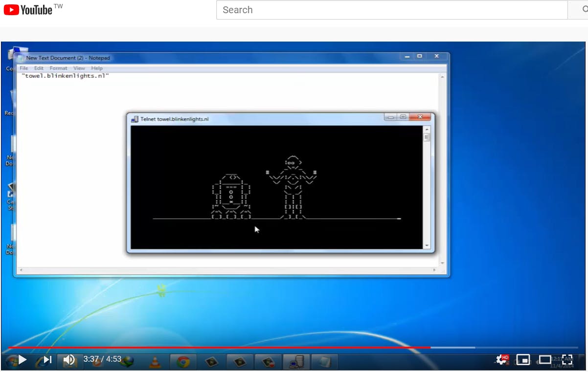
Task: Toggle theater mode in the player
Action: (x=545, y=360)
